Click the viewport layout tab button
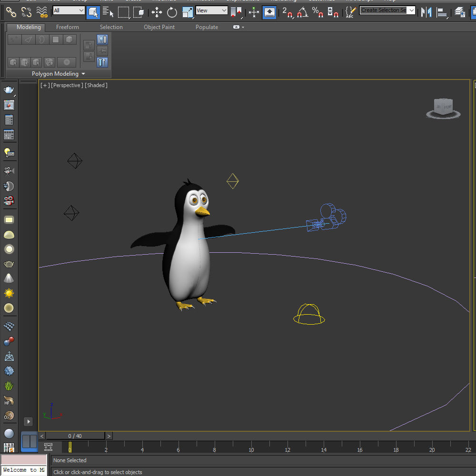This screenshot has height=476, width=476. pos(30,442)
